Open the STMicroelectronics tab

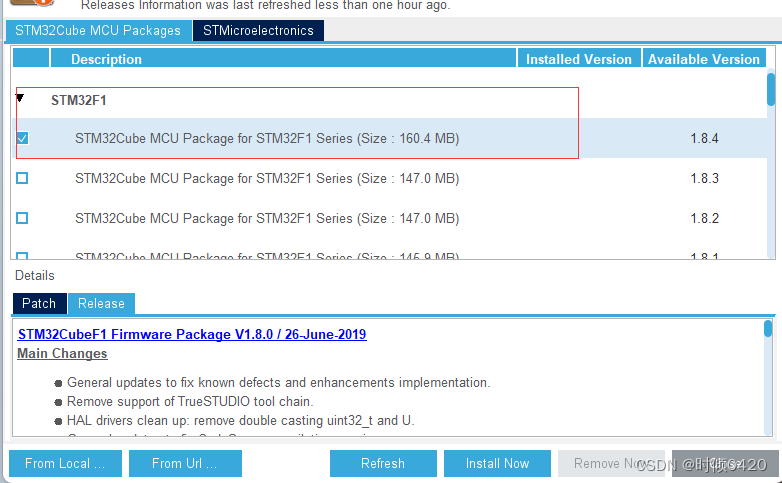point(258,30)
